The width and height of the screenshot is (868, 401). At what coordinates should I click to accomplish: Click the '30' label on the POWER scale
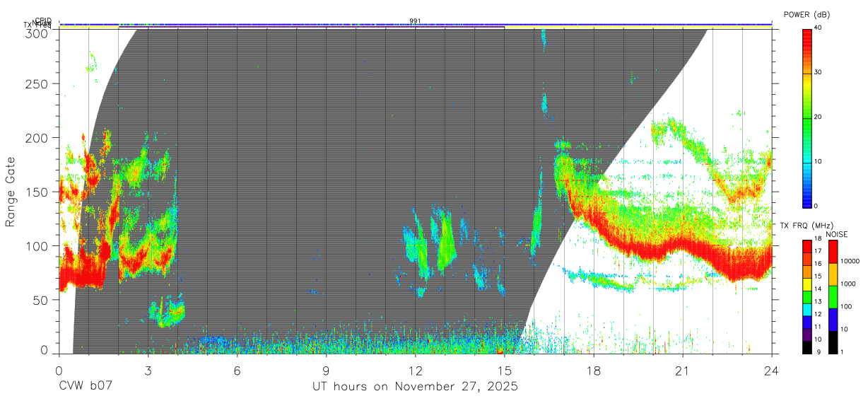818,73
